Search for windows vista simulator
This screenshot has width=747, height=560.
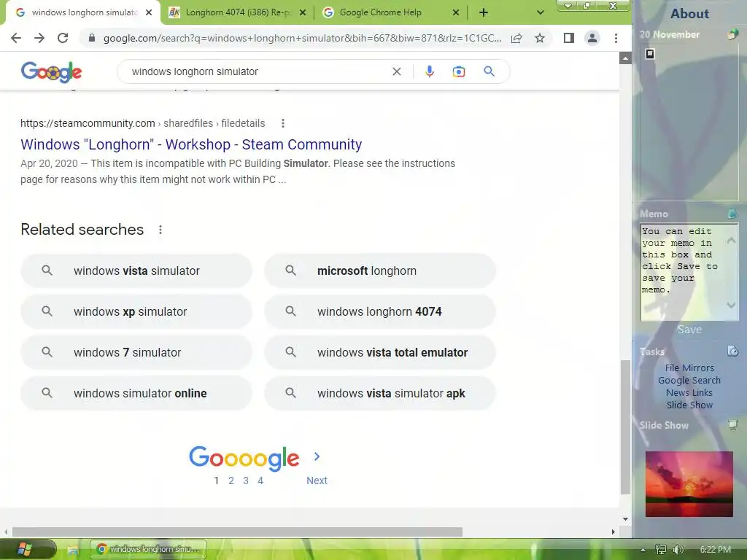[x=136, y=271]
